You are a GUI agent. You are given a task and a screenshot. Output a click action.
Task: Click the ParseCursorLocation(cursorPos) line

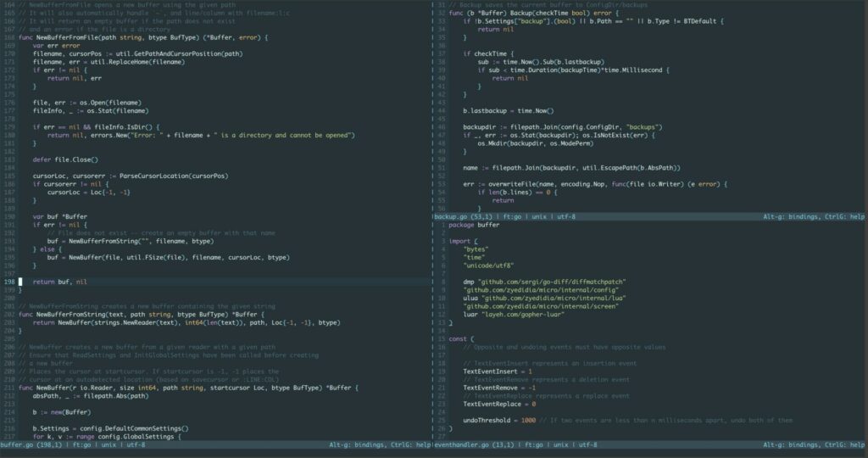tap(130, 176)
